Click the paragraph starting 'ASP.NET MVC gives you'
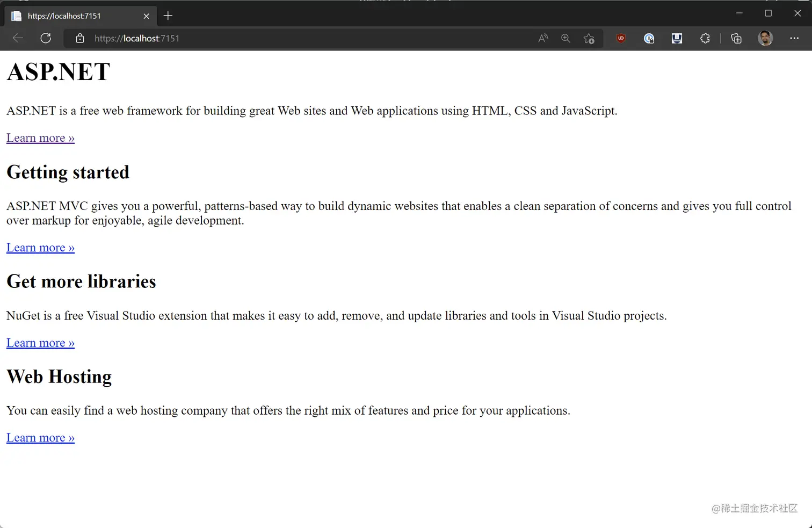 pos(399,213)
